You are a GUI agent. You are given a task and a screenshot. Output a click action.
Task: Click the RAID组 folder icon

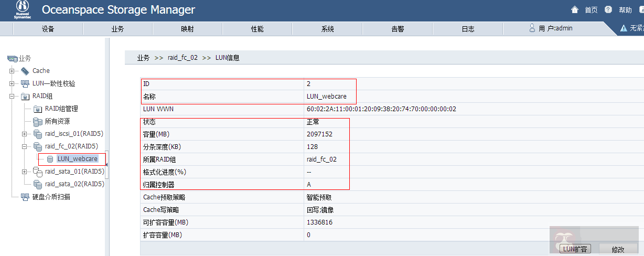25,96
